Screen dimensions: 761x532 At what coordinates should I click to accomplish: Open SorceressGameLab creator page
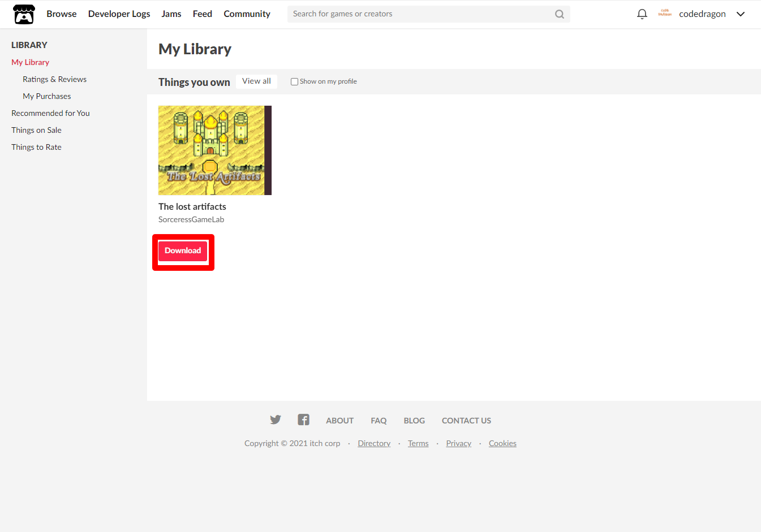[191, 219]
